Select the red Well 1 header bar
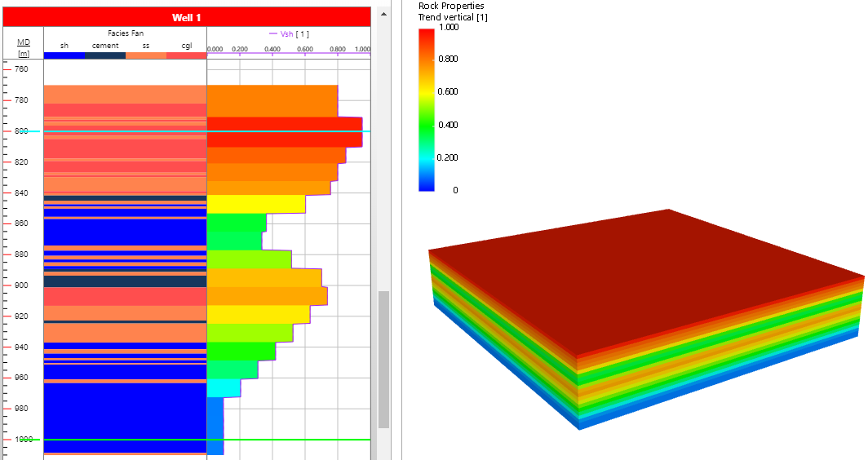 pyautogui.click(x=186, y=17)
